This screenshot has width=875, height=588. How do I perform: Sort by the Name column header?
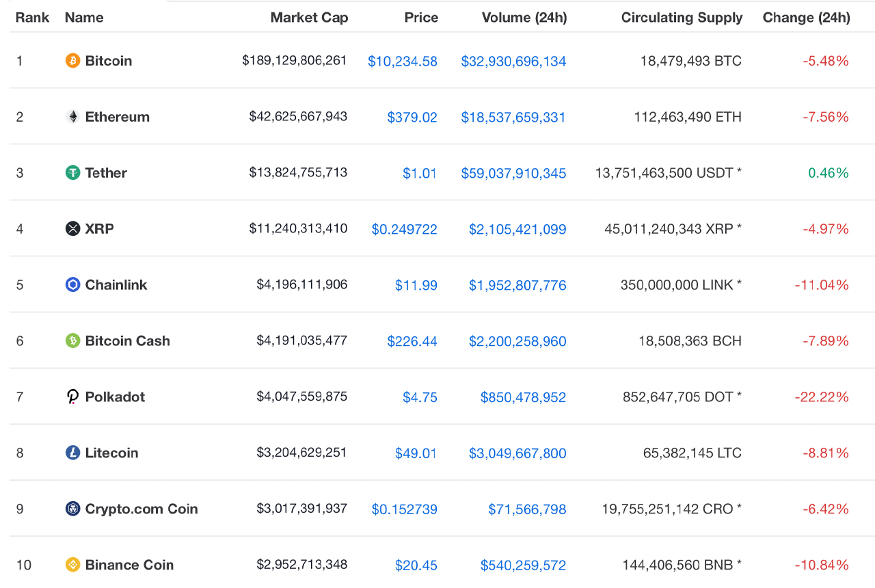point(84,18)
